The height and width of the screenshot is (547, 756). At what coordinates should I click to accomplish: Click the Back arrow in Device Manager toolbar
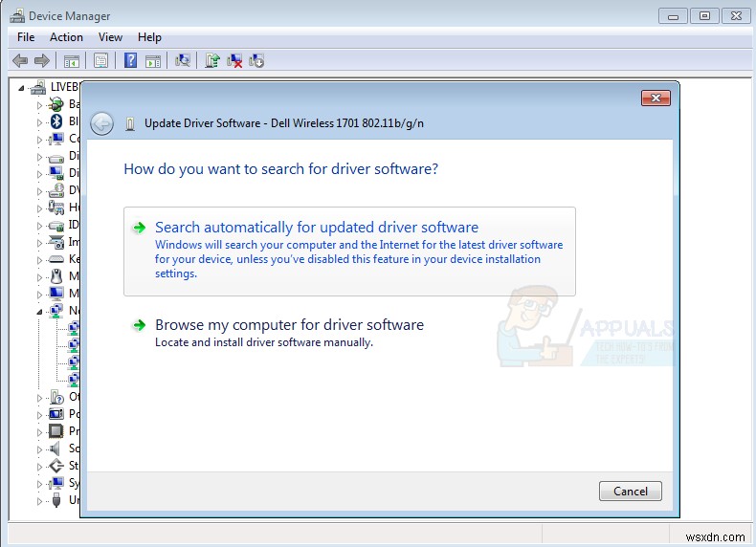(20, 60)
